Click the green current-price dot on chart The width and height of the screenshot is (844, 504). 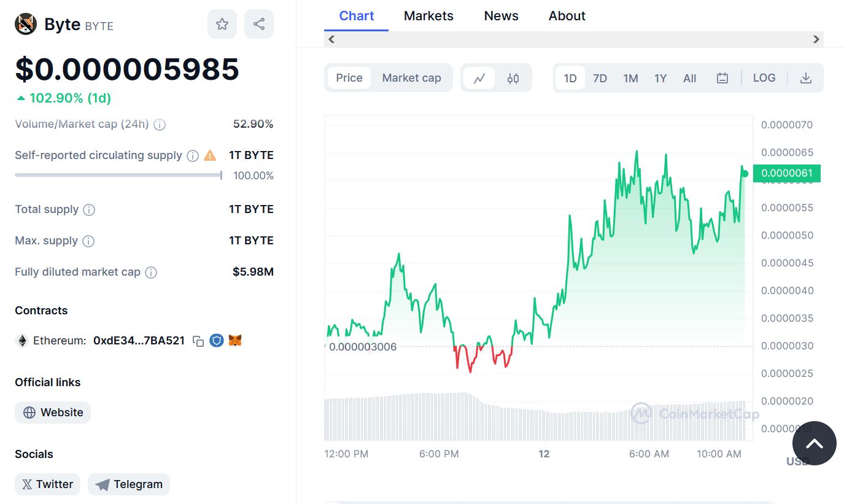(745, 174)
